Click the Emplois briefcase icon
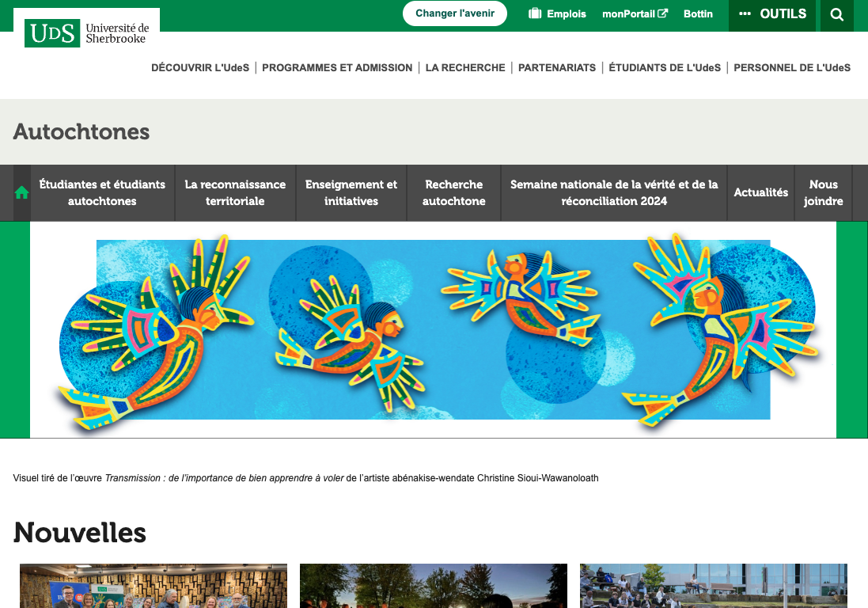Viewport: 868px width, 608px height. click(535, 13)
